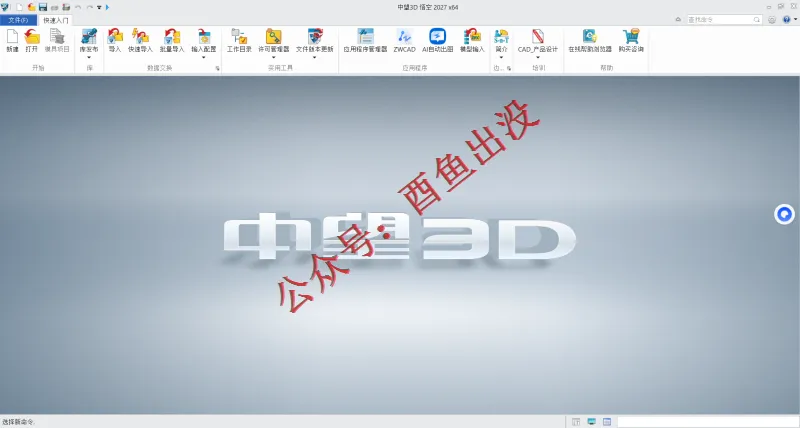
Task: Open the 边... group dialog launcher
Action: [509, 68]
